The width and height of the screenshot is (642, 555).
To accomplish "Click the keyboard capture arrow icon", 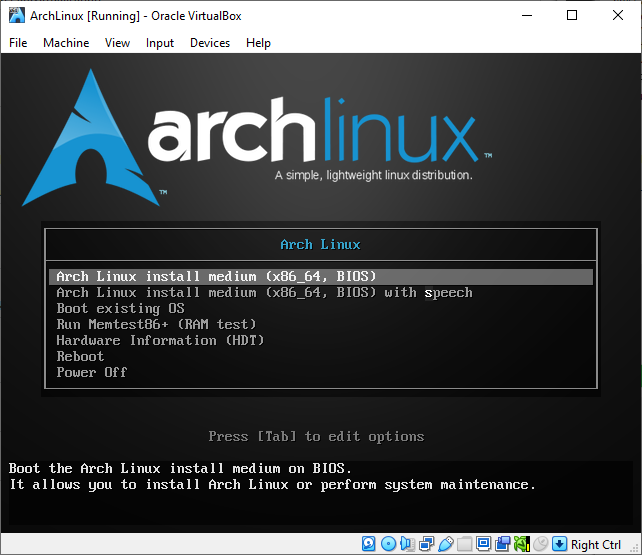I will pyautogui.click(x=560, y=544).
